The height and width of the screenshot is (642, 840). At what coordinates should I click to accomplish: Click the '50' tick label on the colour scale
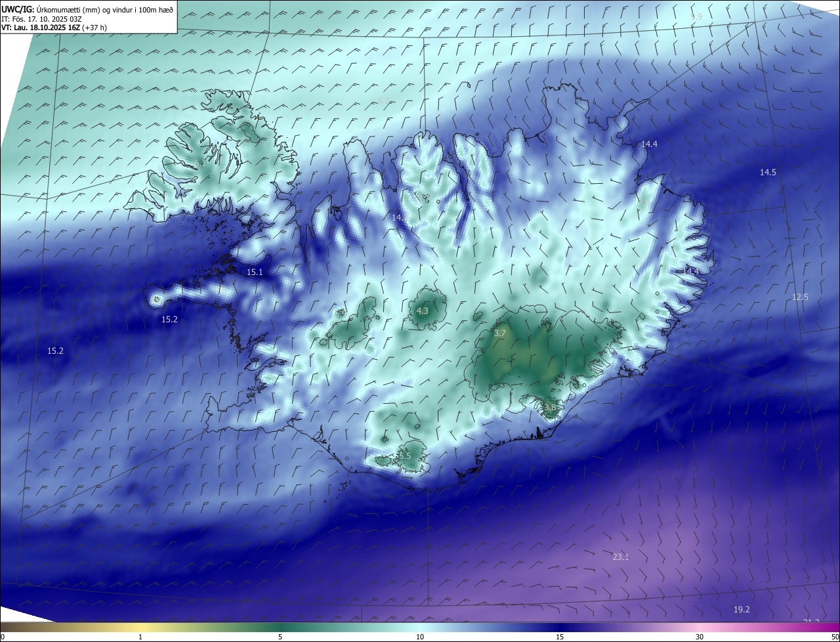click(835, 637)
